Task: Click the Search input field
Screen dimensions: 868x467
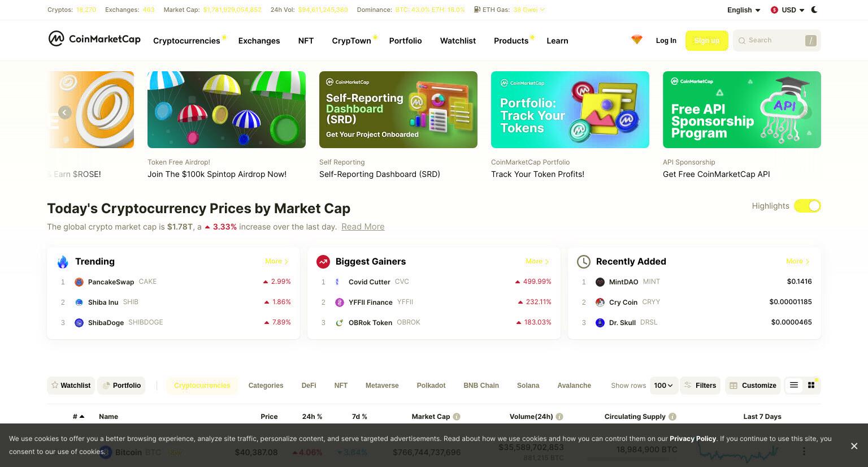Action: [776, 41]
